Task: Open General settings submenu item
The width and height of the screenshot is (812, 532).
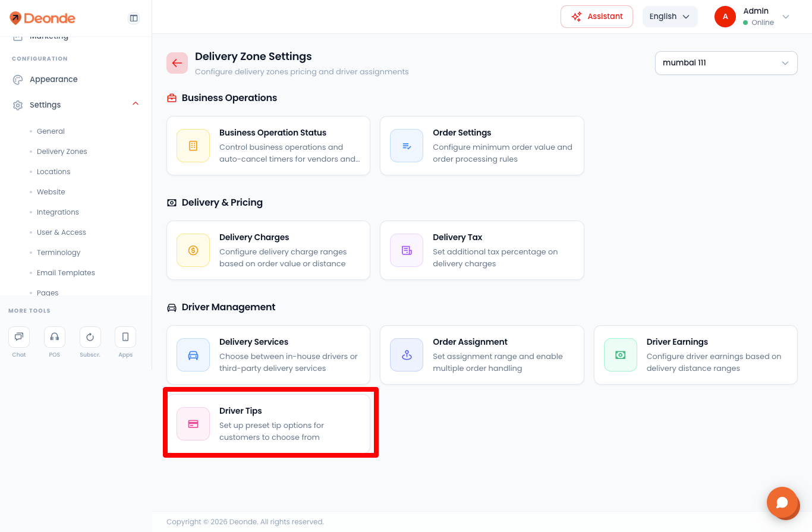Action: pos(51,131)
